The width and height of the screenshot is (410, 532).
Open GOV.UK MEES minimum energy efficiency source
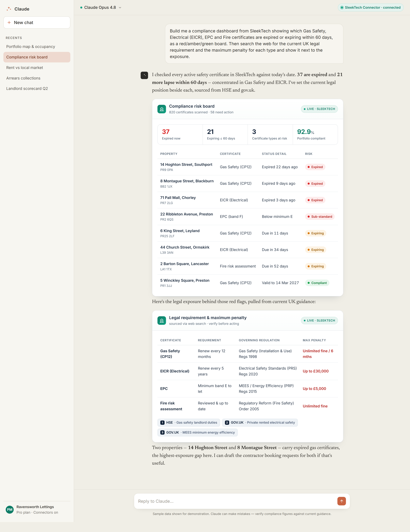click(x=197, y=432)
